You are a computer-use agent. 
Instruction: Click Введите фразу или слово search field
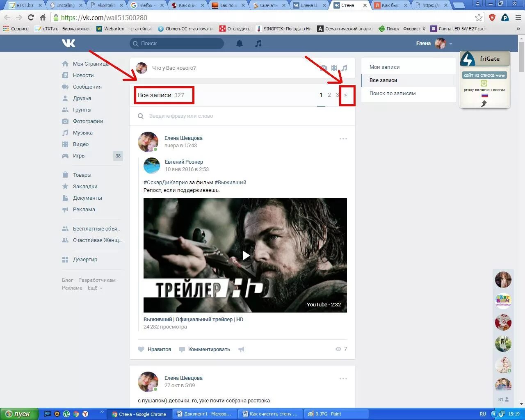[242, 116]
